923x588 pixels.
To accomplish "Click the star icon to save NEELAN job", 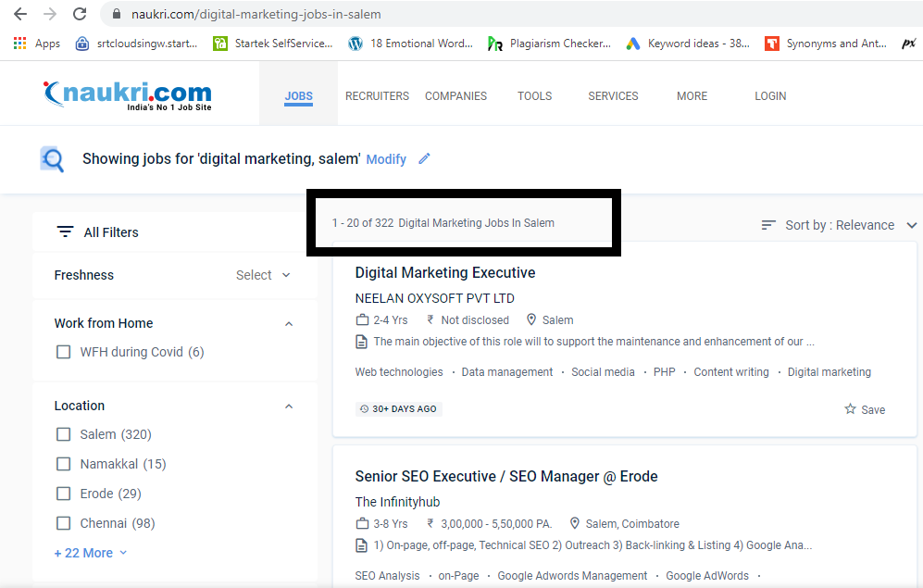I will point(850,408).
